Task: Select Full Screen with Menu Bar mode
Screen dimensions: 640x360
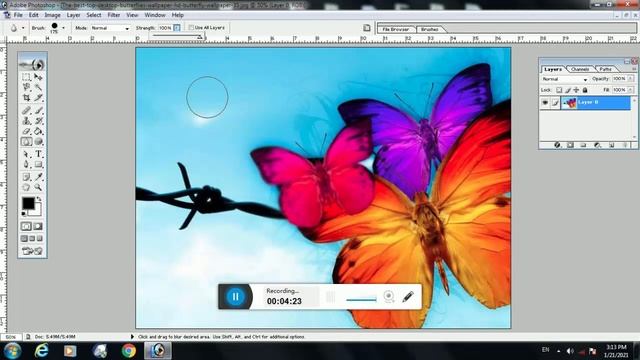Action: [x=32, y=238]
